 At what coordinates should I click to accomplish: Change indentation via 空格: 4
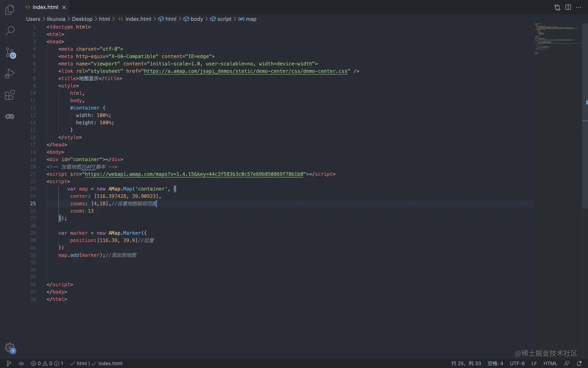(495, 363)
